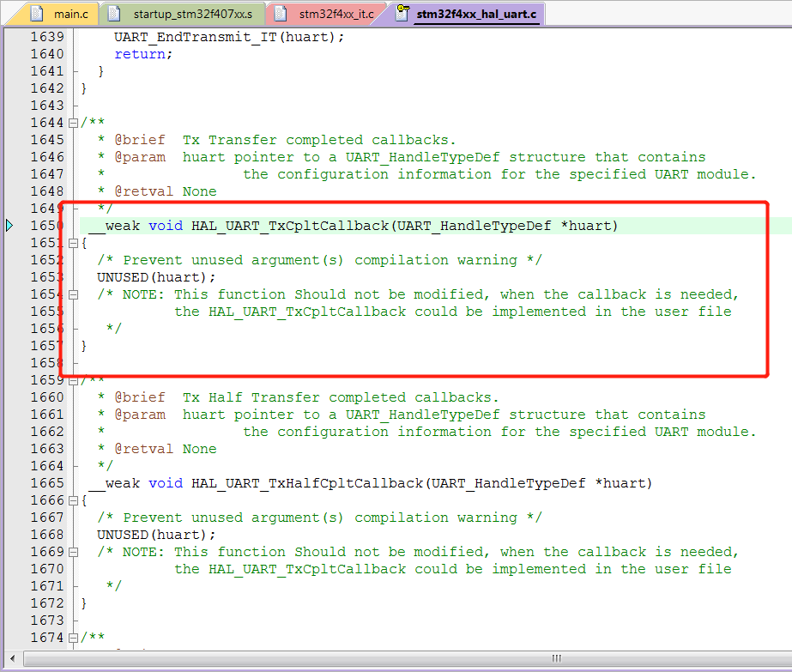Switch to the stm32f4xx_it.c tab
The image size is (792, 672).
[336, 14]
